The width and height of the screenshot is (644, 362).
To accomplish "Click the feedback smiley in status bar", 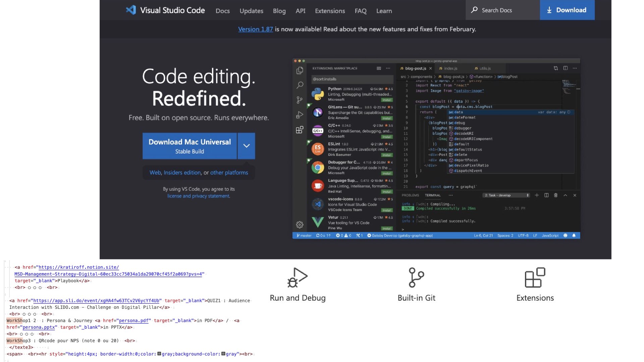I will 566,236.
